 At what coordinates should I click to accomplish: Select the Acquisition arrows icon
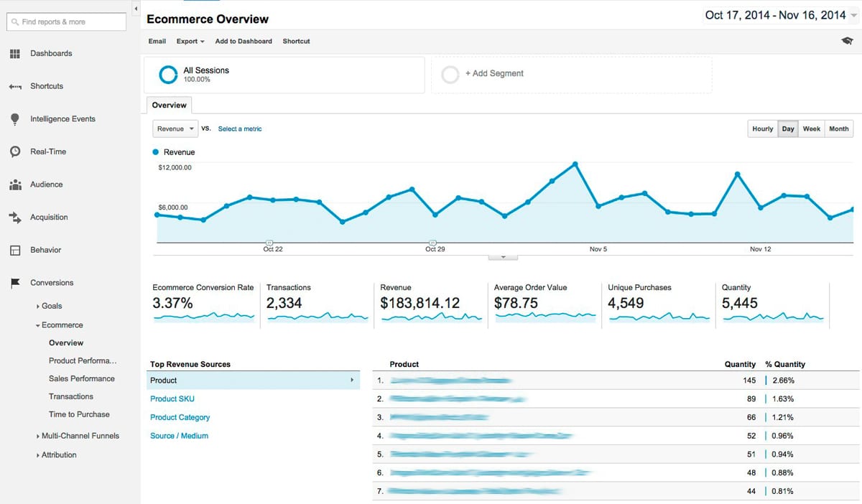tap(16, 217)
